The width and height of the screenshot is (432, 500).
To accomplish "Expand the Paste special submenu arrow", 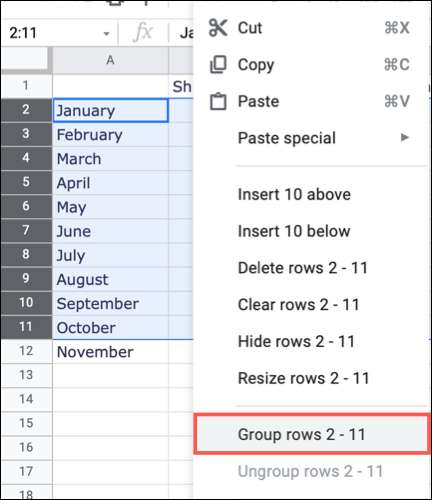I will [x=405, y=137].
